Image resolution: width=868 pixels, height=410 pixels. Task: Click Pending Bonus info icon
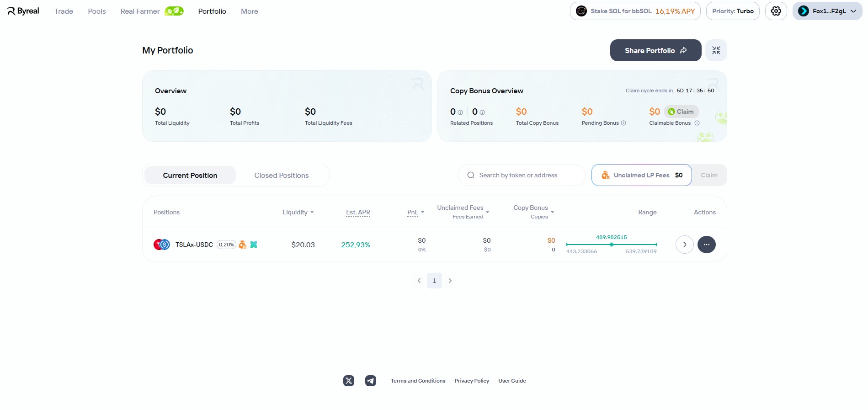(x=623, y=123)
